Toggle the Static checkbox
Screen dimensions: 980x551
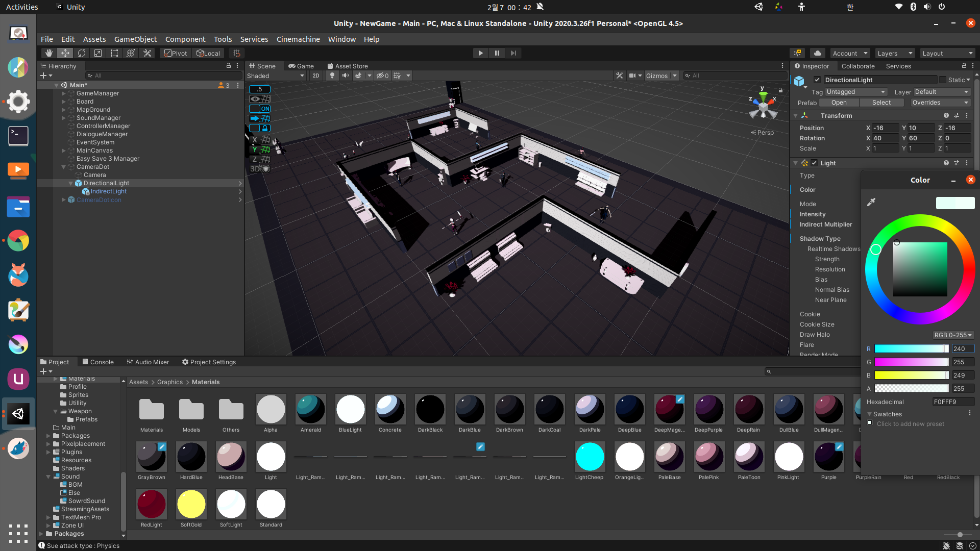943,80
